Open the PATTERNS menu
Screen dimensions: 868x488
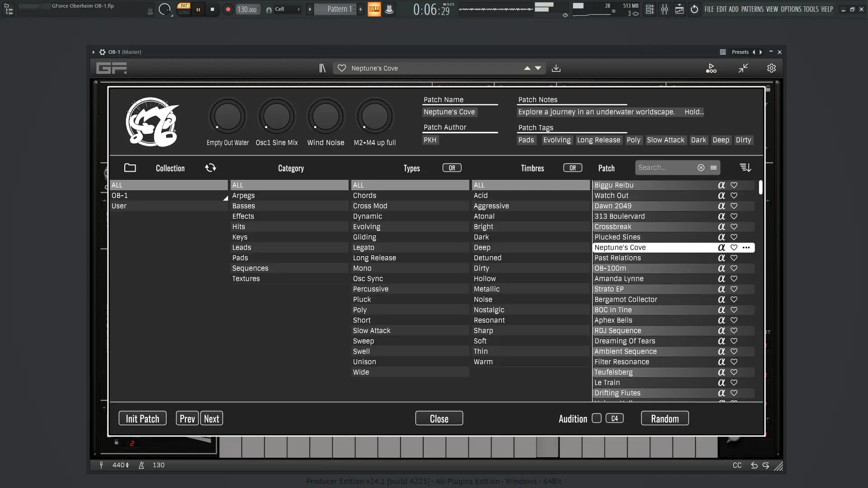(752, 9)
